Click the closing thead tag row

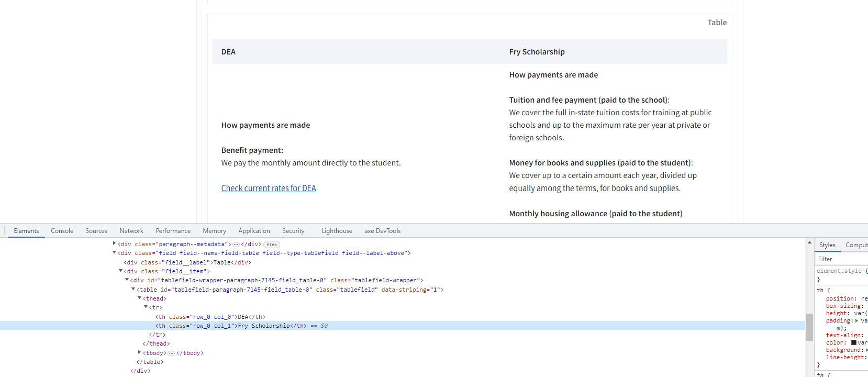coord(156,344)
